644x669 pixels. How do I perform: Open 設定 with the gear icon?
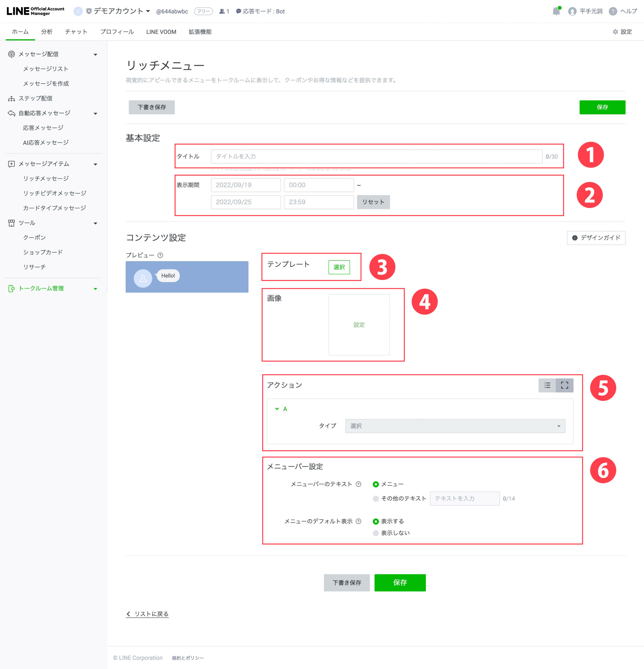(622, 32)
